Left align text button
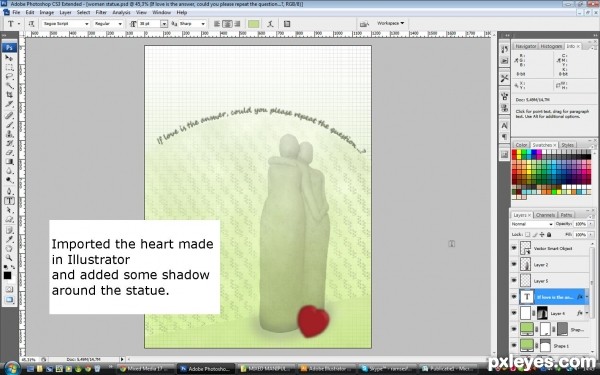This screenshot has height=375, width=600. point(217,24)
